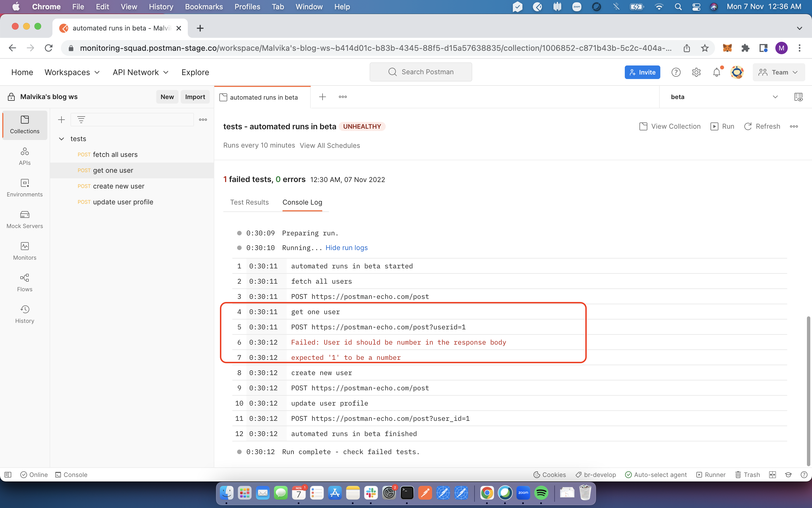Open the View All Schedules link
Viewport: 812px width, 508px height.
tap(330, 145)
